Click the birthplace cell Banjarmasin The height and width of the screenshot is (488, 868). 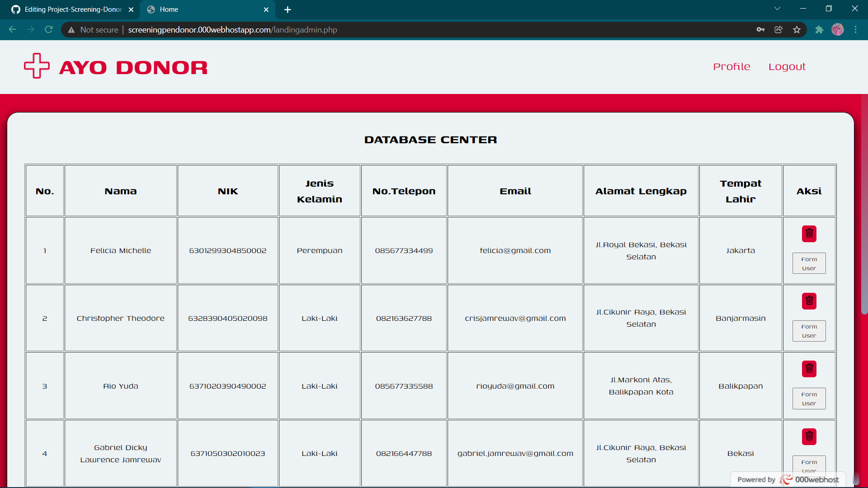(x=741, y=318)
